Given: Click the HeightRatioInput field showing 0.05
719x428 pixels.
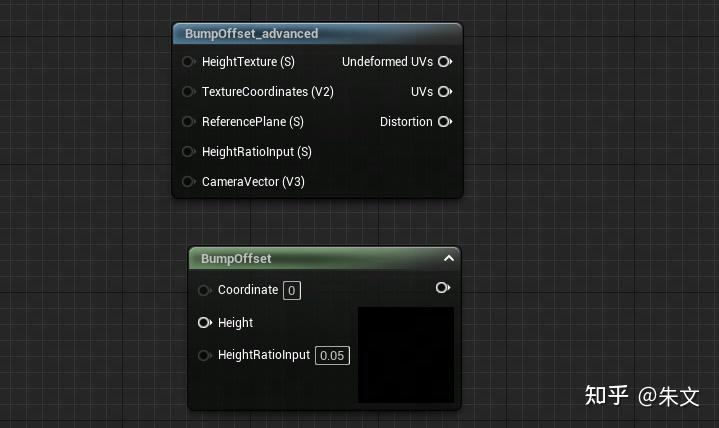Looking at the screenshot, I should coord(332,355).
